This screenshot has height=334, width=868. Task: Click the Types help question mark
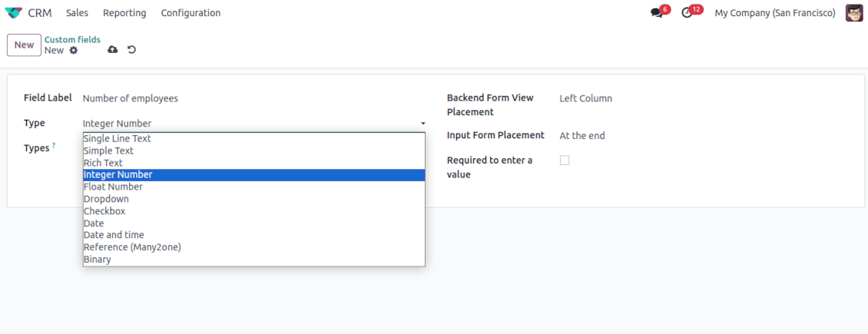54,145
